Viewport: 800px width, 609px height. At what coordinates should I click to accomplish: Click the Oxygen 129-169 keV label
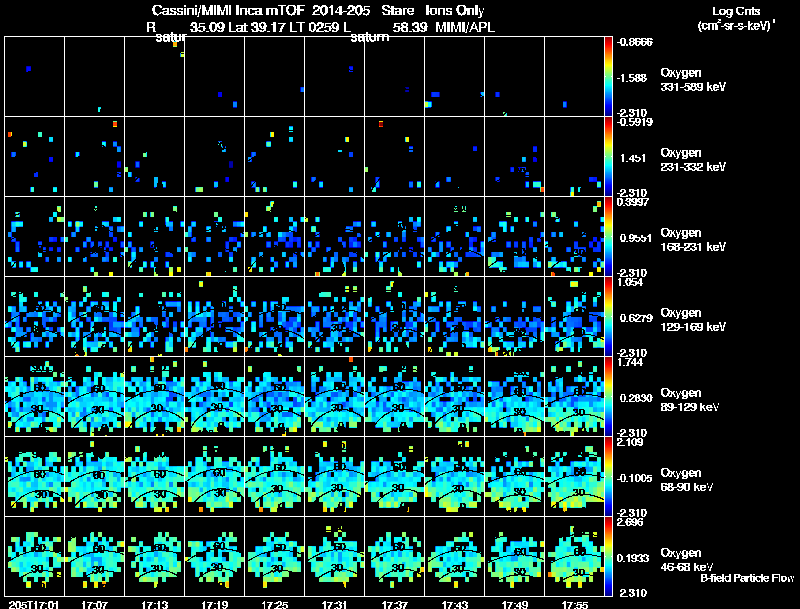click(693, 318)
